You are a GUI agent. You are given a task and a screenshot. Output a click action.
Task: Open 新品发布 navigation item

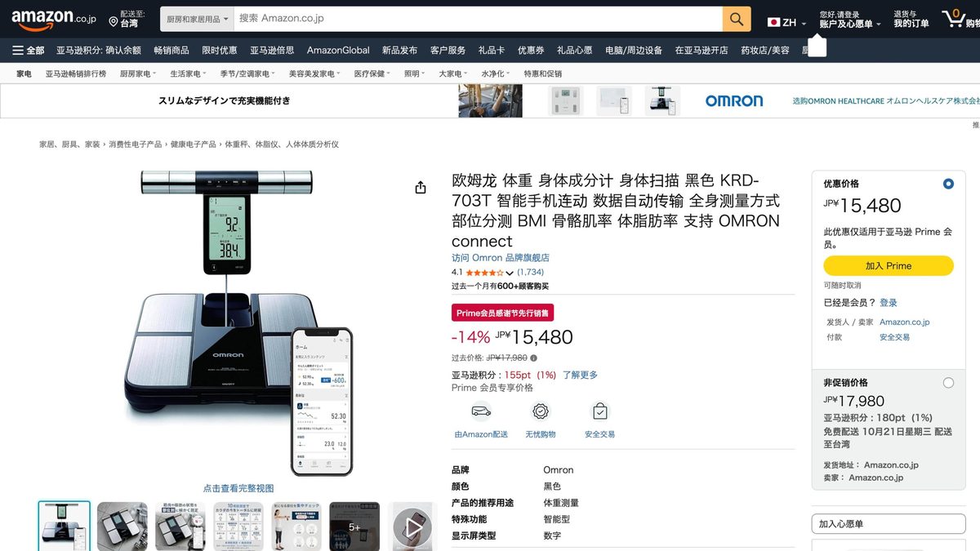(x=399, y=50)
